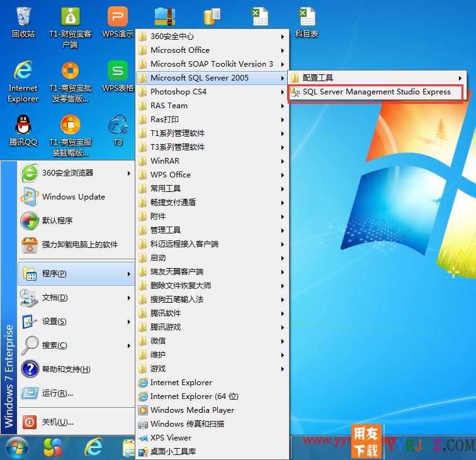The width and height of the screenshot is (476, 460).
Task: Open 默认程序 in Start menu
Action: [x=77, y=221]
